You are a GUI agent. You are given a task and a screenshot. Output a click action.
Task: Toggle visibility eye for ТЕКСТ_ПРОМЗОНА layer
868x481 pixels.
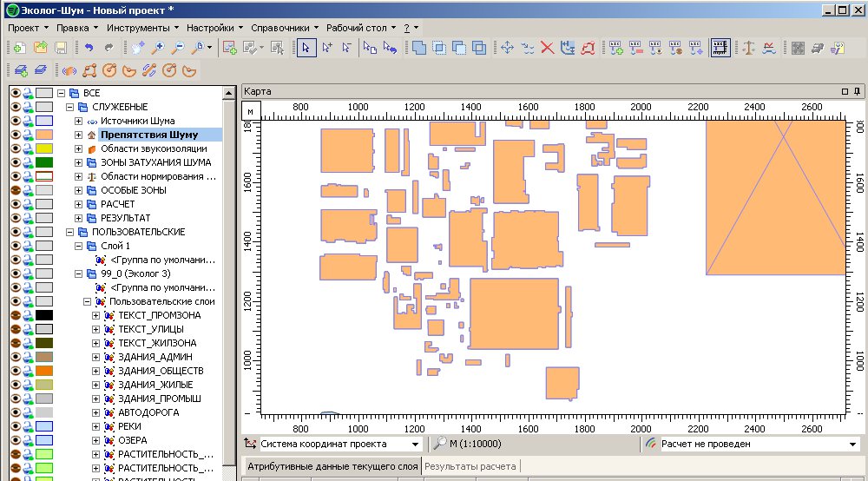point(15,315)
